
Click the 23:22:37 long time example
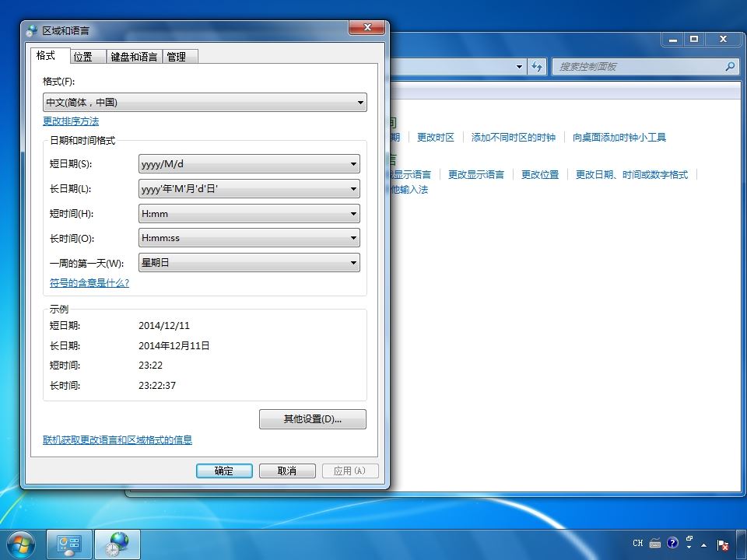[157, 385]
